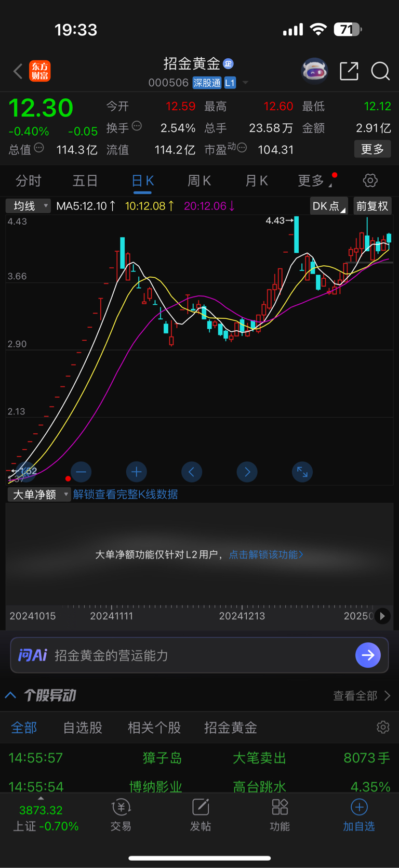The height and width of the screenshot is (868, 399).
Task: Move chart right with arrow button
Action: tap(247, 472)
